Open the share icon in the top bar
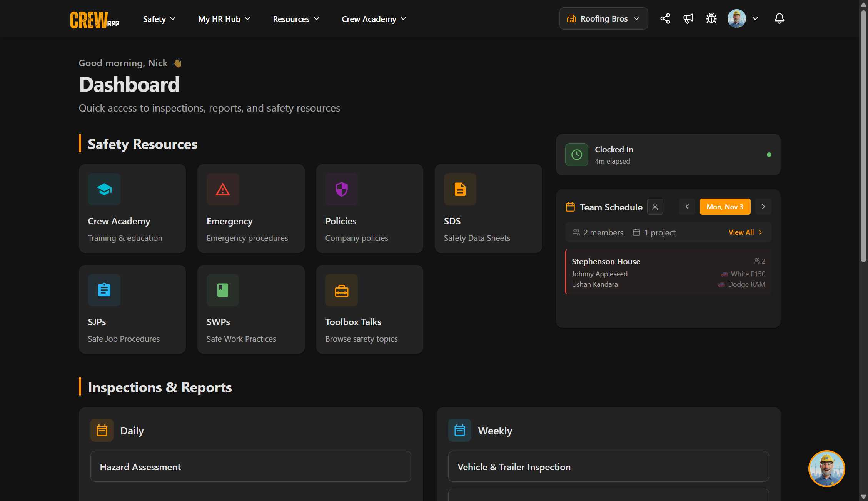The height and width of the screenshot is (501, 868). [665, 18]
